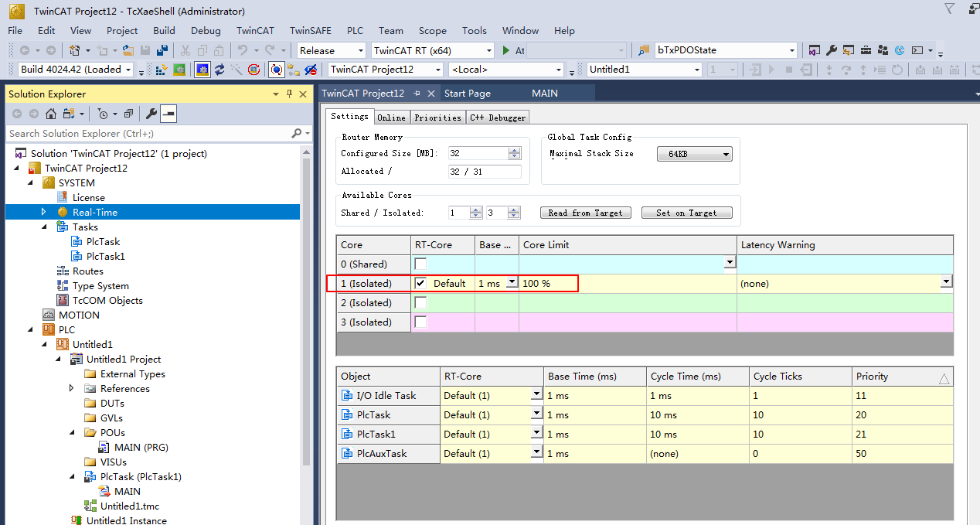Image resolution: width=980 pixels, height=525 pixels.
Task: Expand the Real-Time tree node
Action: pyautogui.click(x=44, y=212)
